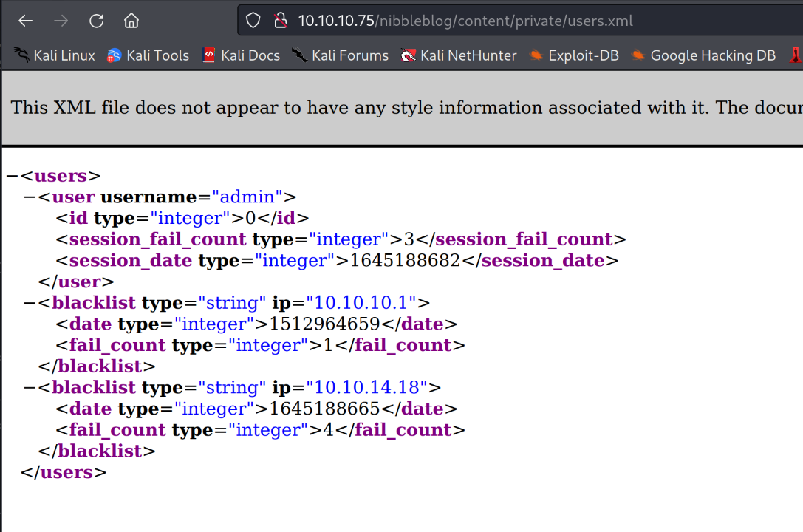The image size is (803, 532).
Task: Click the admin username attribute value
Action: tap(247, 197)
